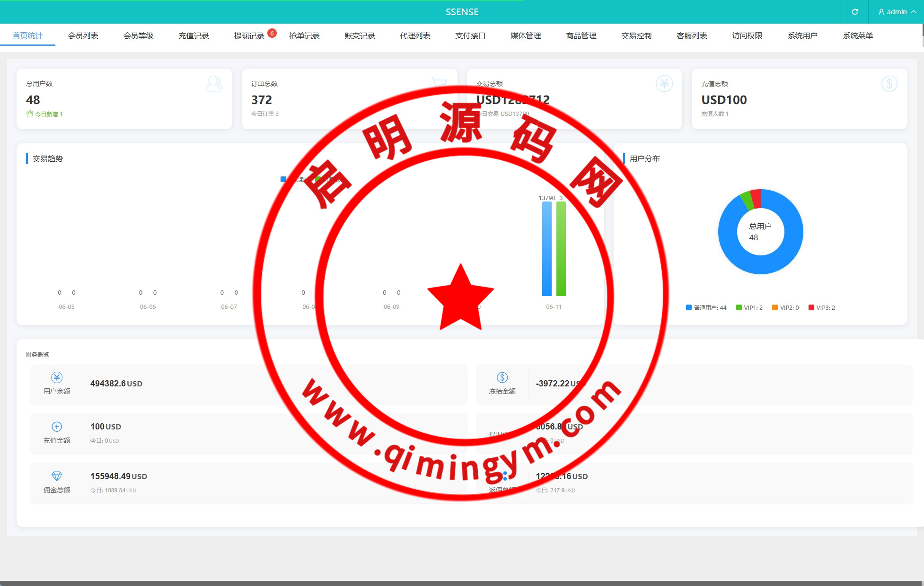Switch to the 商品管理 tab

coord(581,36)
